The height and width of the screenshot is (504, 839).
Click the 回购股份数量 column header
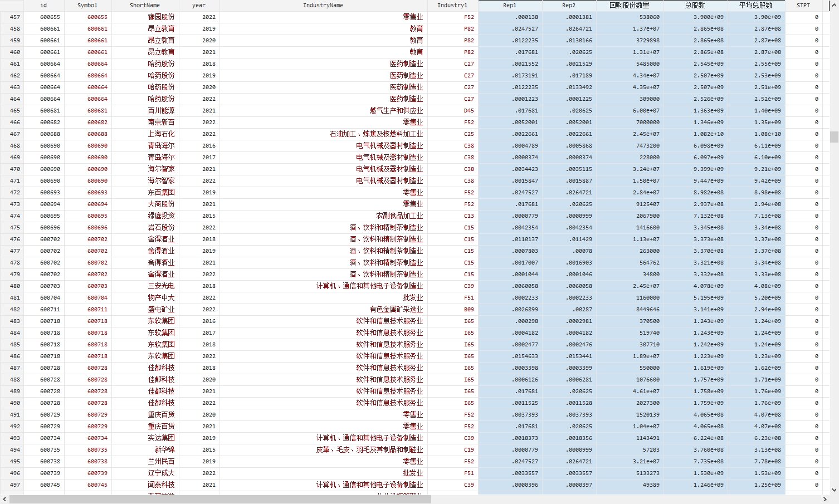click(630, 5)
